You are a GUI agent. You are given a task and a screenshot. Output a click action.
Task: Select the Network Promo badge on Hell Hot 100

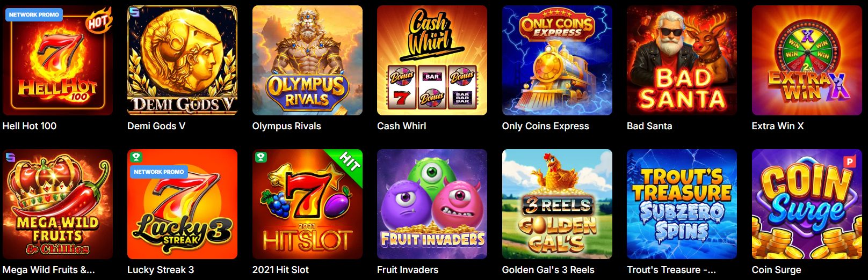(x=34, y=14)
